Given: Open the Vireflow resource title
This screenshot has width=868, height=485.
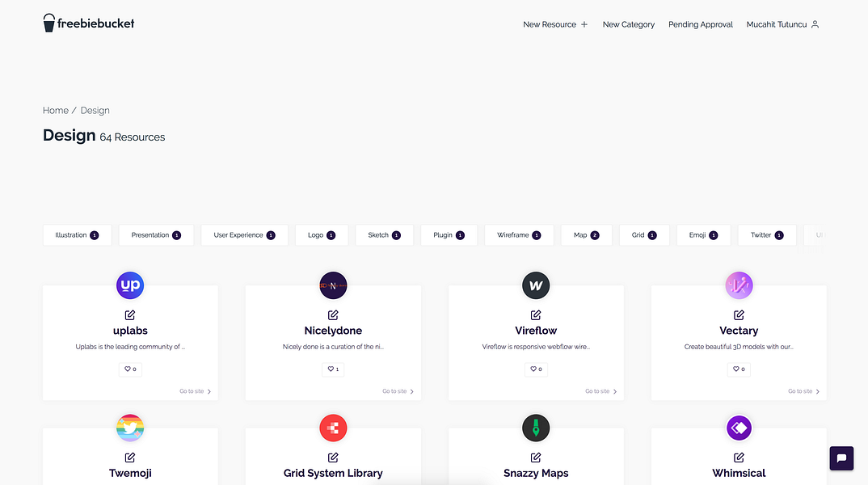Looking at the screenshot, I should click(x=536, y=331).
